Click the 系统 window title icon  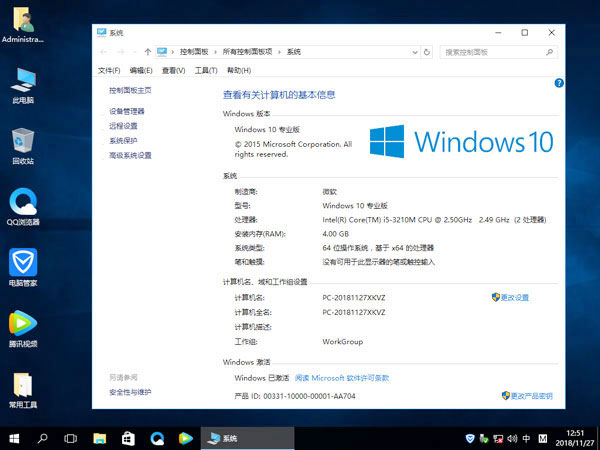(x=101, y=33)
